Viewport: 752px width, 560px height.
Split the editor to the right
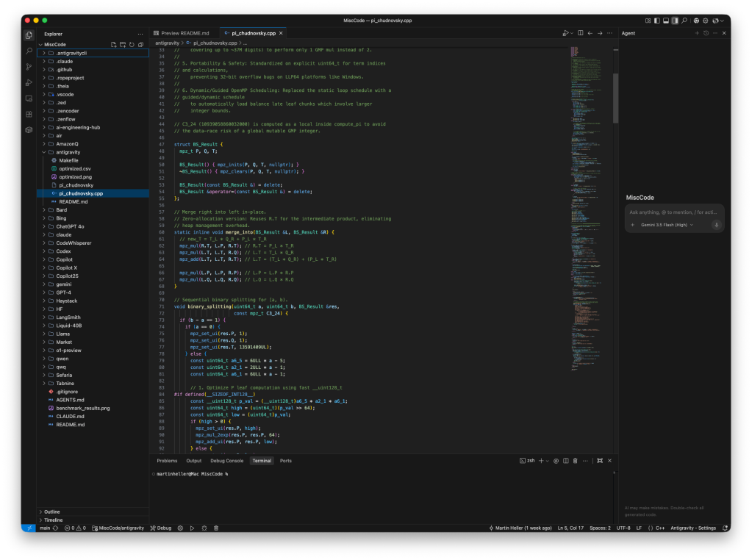580,33
